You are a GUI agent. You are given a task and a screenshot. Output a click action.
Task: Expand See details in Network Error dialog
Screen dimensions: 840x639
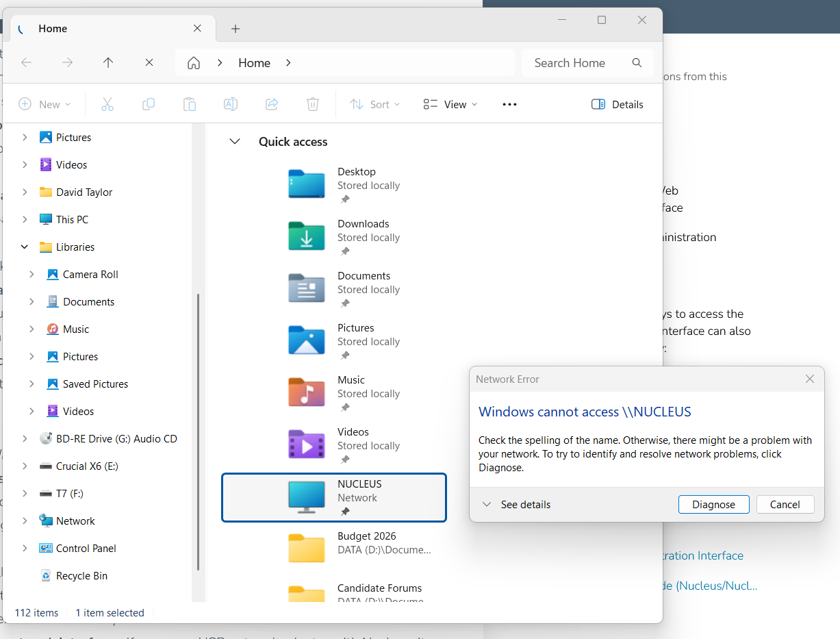(516, 505)
